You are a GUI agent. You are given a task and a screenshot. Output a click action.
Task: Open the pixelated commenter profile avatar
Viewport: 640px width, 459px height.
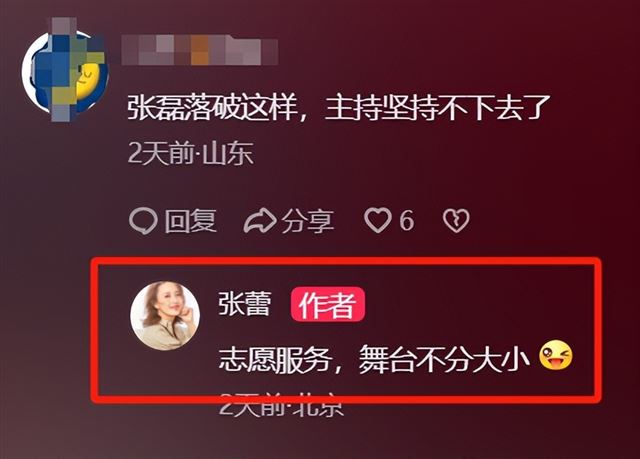point(64,70)
